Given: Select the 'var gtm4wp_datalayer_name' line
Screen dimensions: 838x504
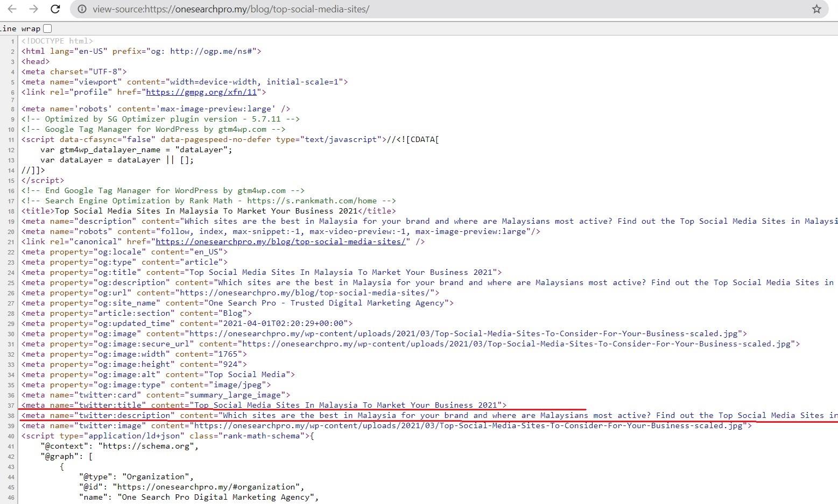Looking at the screenshot, I should pyautogui.click(x=136, y=150).
